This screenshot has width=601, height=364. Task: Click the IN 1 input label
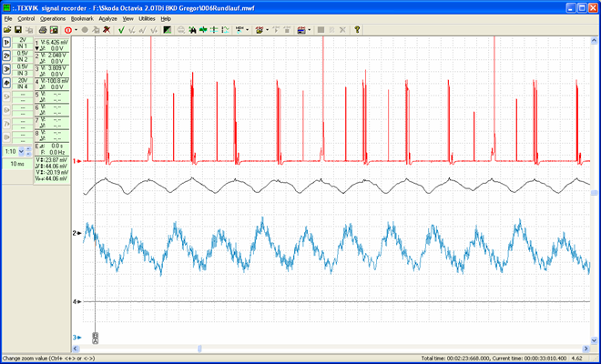(x=23, y=46)
